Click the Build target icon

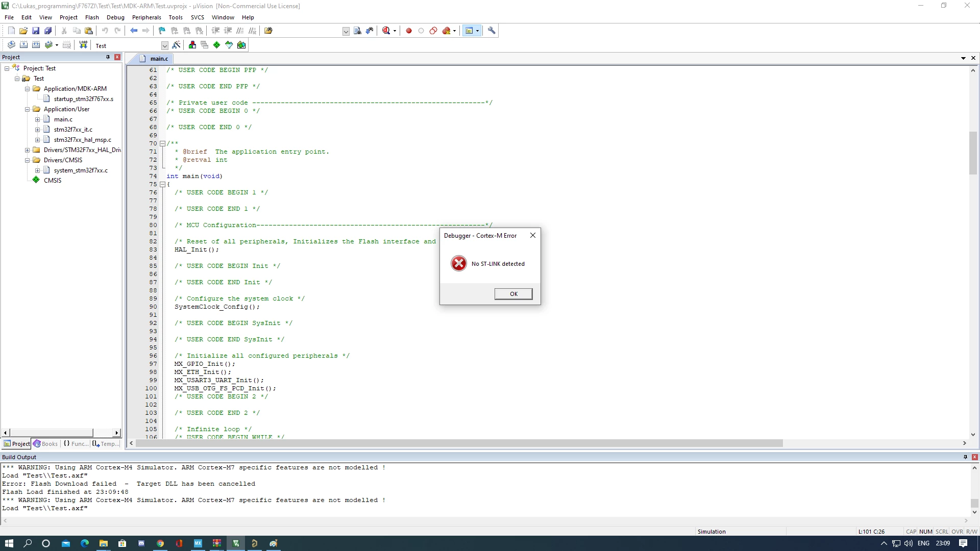[x=23, y=45]
